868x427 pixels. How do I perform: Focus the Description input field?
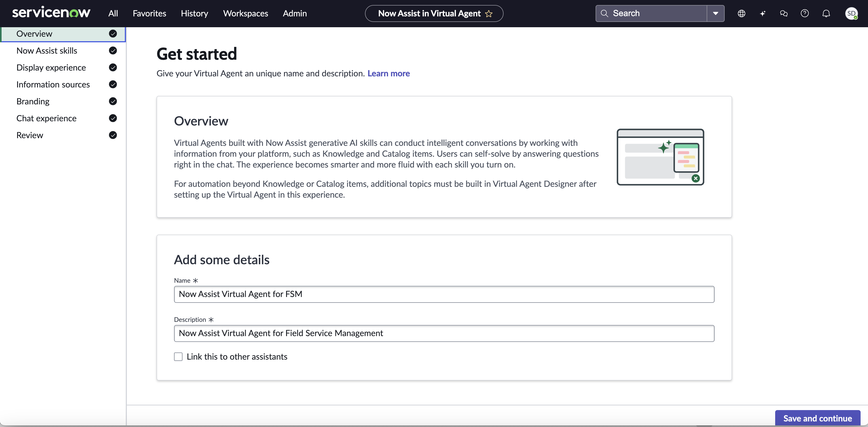click(x=444, y=333)
